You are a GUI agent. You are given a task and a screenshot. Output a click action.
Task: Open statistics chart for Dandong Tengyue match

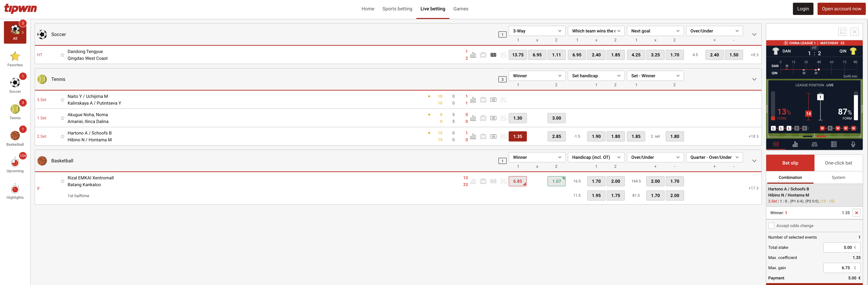[473, 55]
